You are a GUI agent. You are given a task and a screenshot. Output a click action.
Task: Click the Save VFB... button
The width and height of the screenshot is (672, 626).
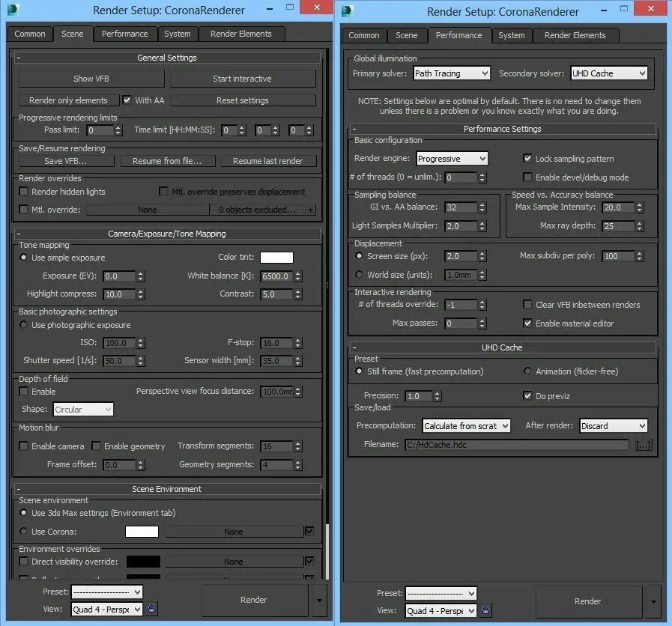(66, 161)
